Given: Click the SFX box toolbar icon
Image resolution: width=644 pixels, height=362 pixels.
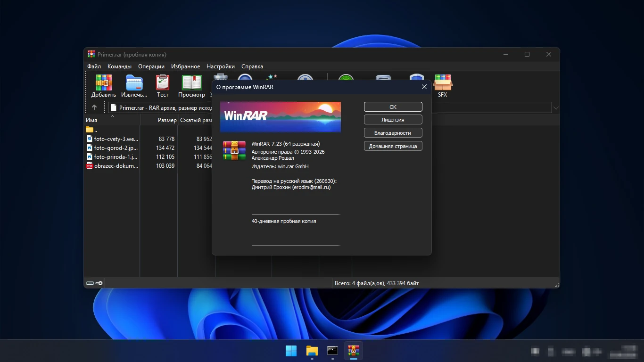Looking at the screenshot, I should pyautogui.click(x=443, y=82).
